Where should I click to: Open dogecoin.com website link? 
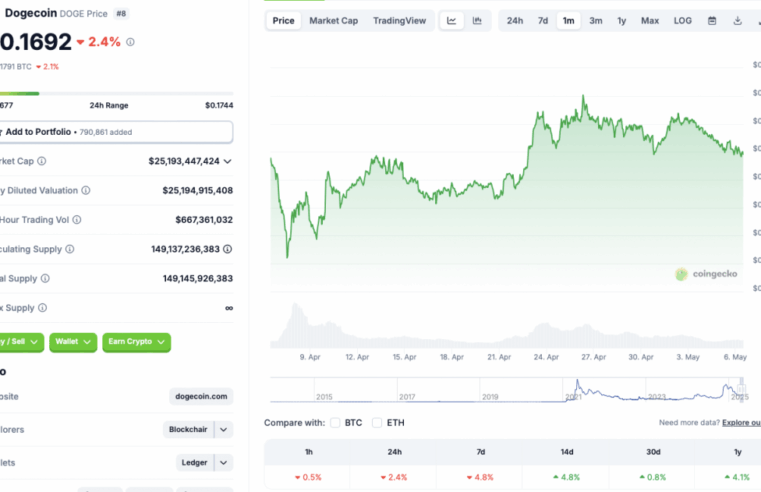point(201,396)
